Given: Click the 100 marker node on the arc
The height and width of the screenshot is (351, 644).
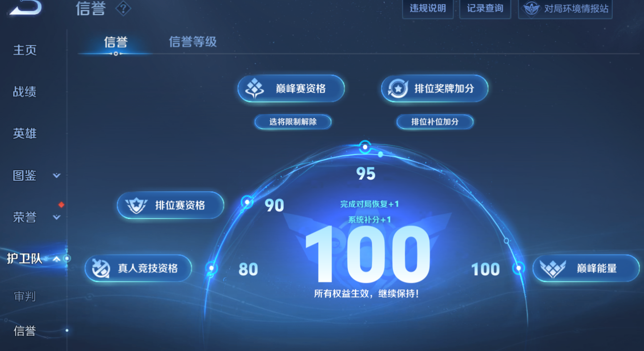Looking at the screenshot, I should [519, 268].
